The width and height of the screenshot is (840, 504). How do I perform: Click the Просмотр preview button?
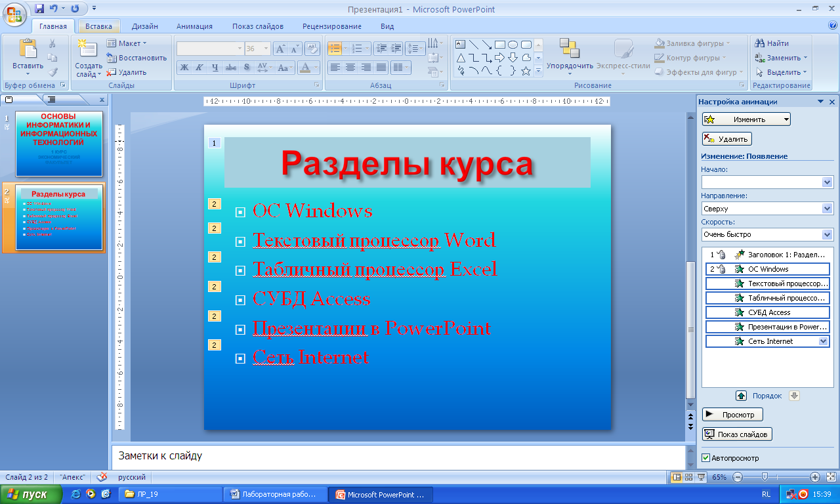click(x=732, y=415)
